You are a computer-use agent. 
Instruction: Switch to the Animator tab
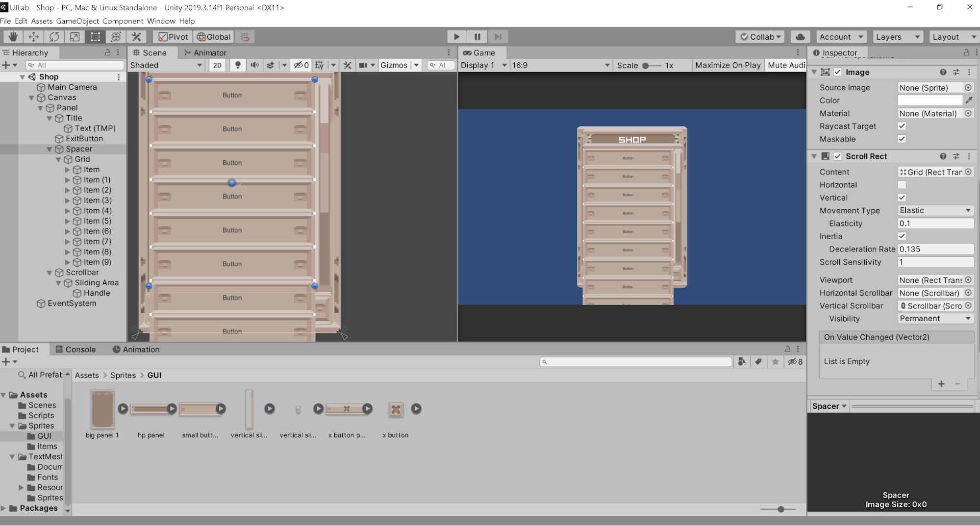[205, 52]
